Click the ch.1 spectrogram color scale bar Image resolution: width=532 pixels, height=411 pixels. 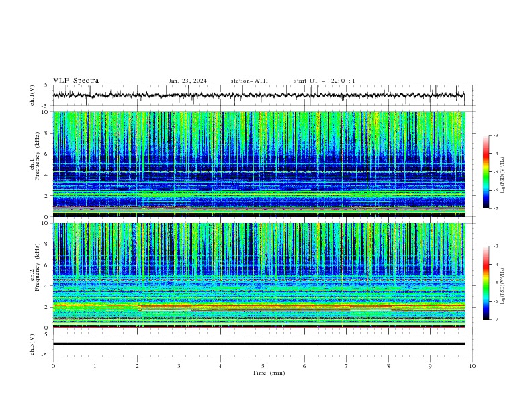[x=486, y=172]
